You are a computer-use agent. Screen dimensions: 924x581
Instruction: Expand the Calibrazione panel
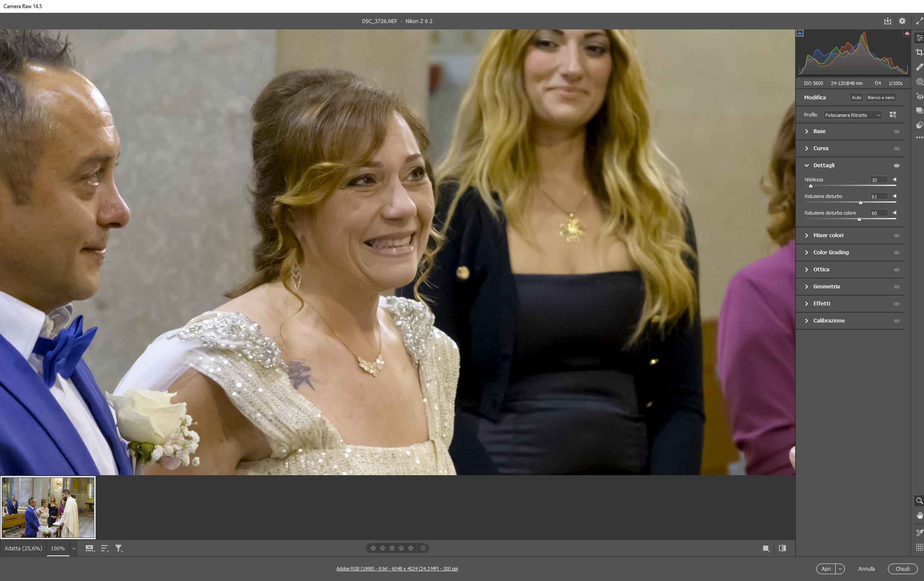click(806, 321)
